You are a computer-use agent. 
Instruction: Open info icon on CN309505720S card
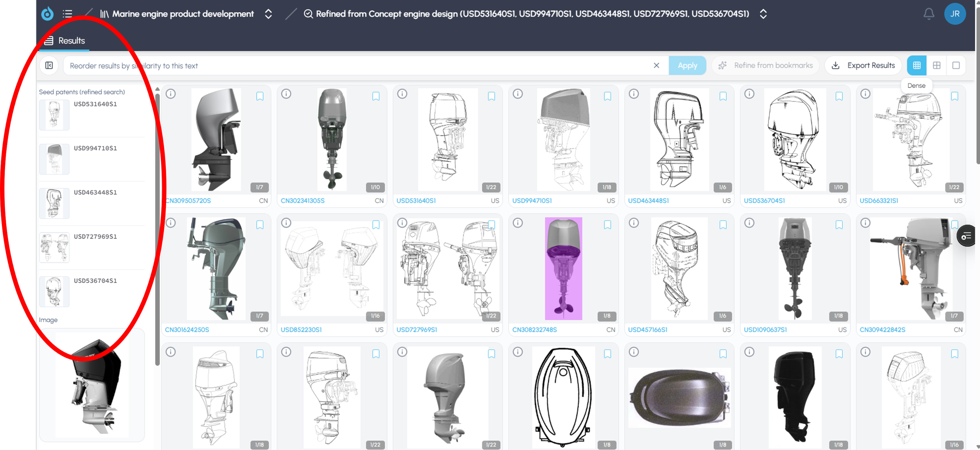(x=171, y=94)
